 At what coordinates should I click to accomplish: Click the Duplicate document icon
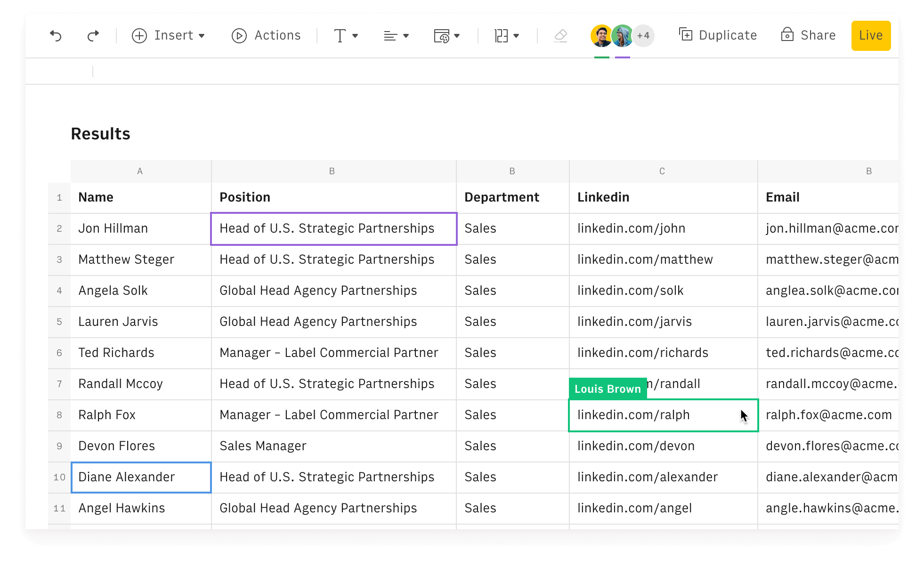pos(686,35)
